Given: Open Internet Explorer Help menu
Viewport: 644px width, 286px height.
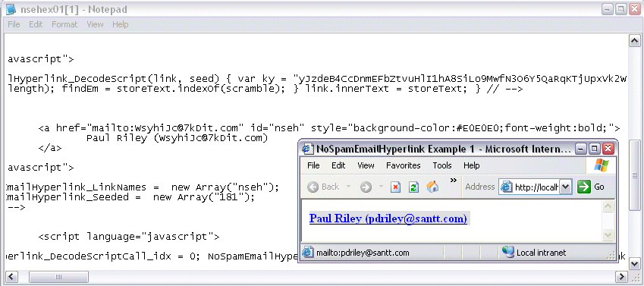Looking at the screenshot, I should [472, 165].
